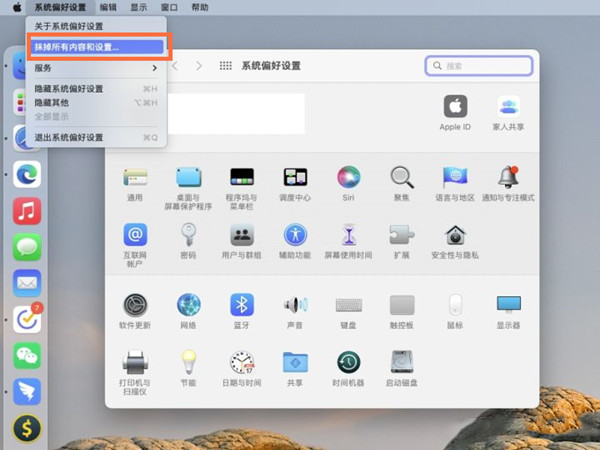This screenshot has width=600, height=450.
Task: Click the show-all grid button in toolbar
Action: tap(225, 65)
